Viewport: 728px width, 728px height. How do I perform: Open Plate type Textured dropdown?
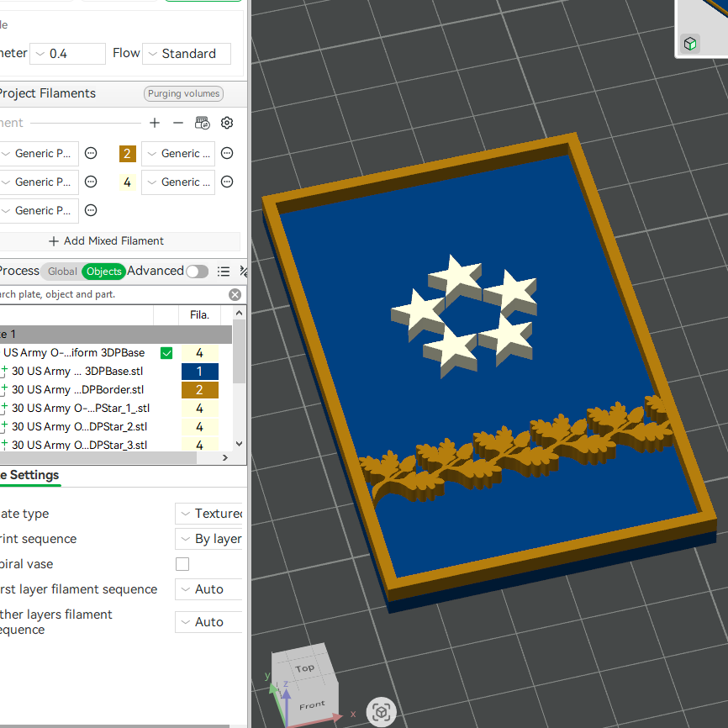[x=209, y=514]
